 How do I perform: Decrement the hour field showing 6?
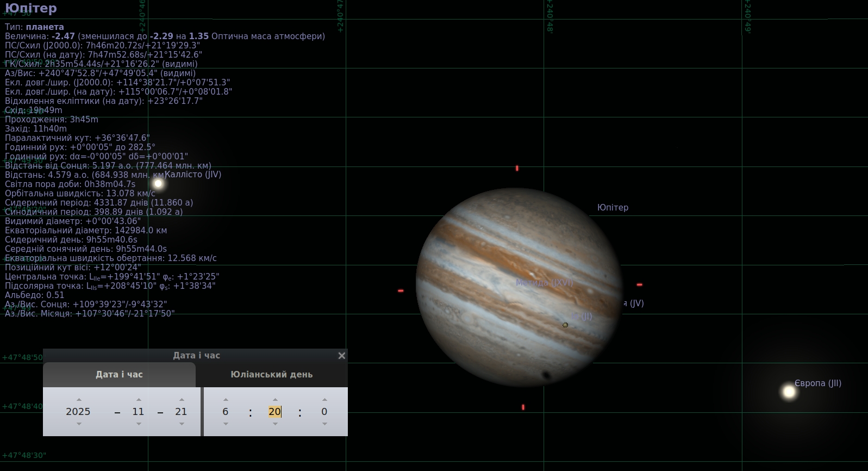coord(225,424)
